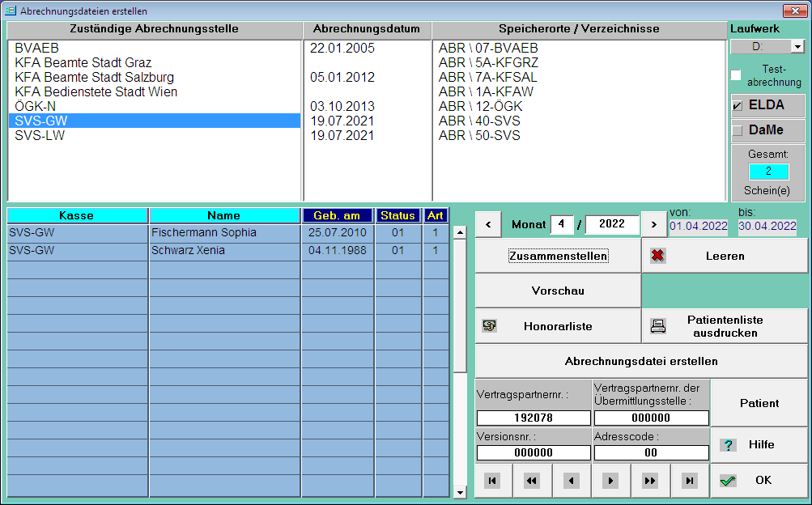This screenshot has height=505, width=812.
Task: Select BVAEB in Abrechnungsstelle list
Action: click(155, 48)
